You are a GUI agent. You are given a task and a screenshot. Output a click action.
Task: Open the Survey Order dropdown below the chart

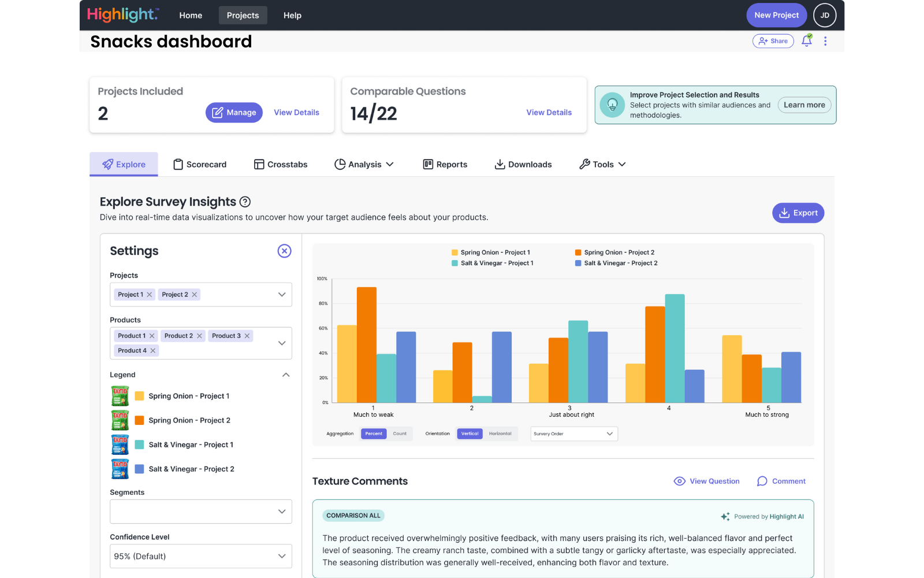click(x=573, y=433)
